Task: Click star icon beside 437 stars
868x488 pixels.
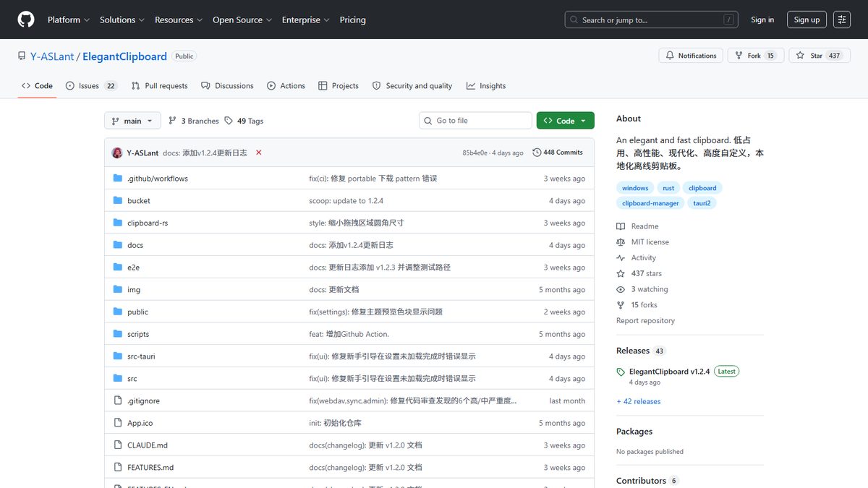Action: click(621, 273)
